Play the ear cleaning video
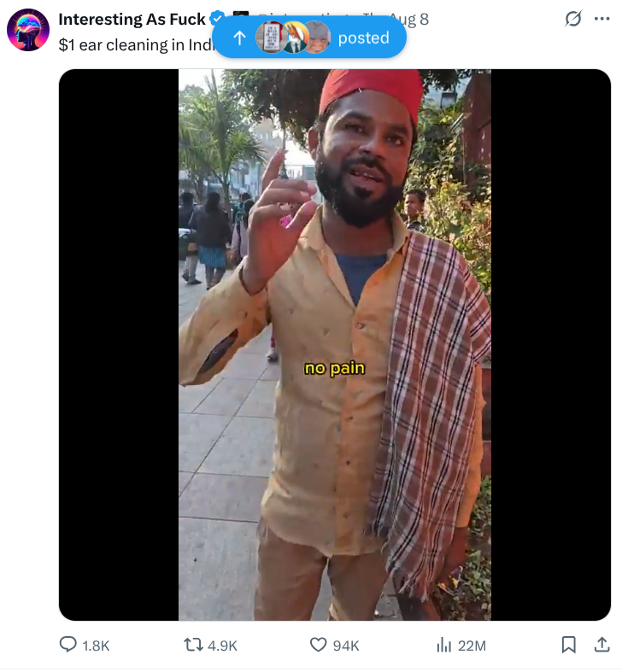Viewport: 622px width, 672px height. (335, 345)
